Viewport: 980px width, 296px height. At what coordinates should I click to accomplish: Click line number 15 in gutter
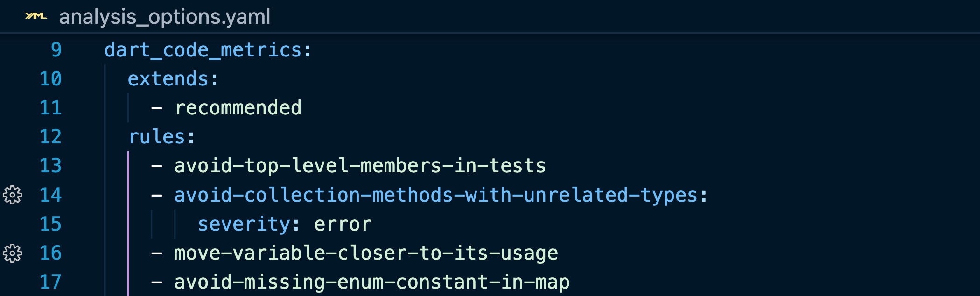pos(50,224)
